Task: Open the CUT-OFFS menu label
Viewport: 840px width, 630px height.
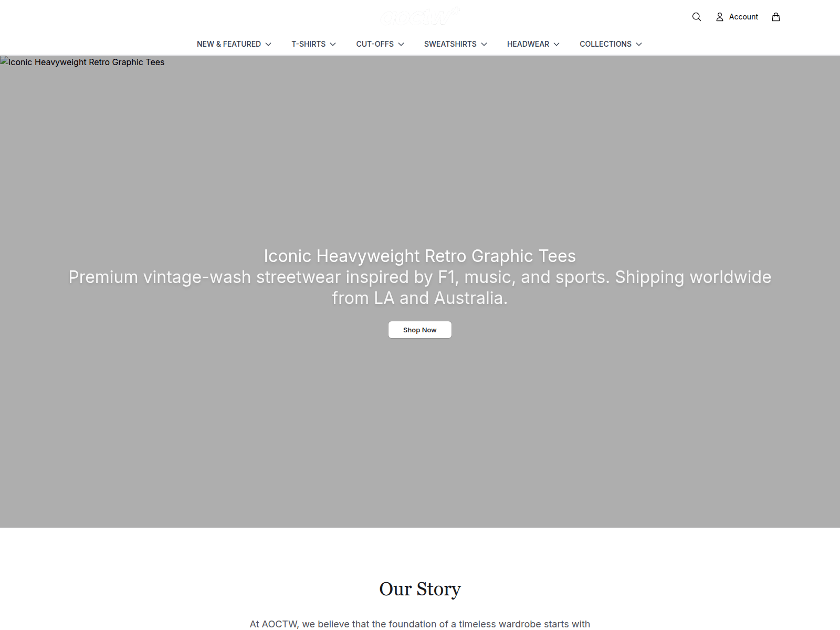Action: point(375,44)
